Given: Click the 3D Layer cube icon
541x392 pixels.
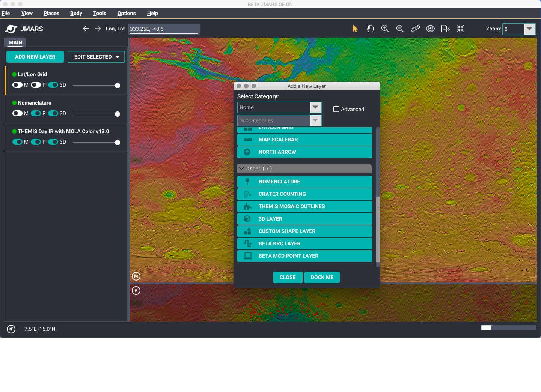Looking at the screenshot, I should 247,219.
